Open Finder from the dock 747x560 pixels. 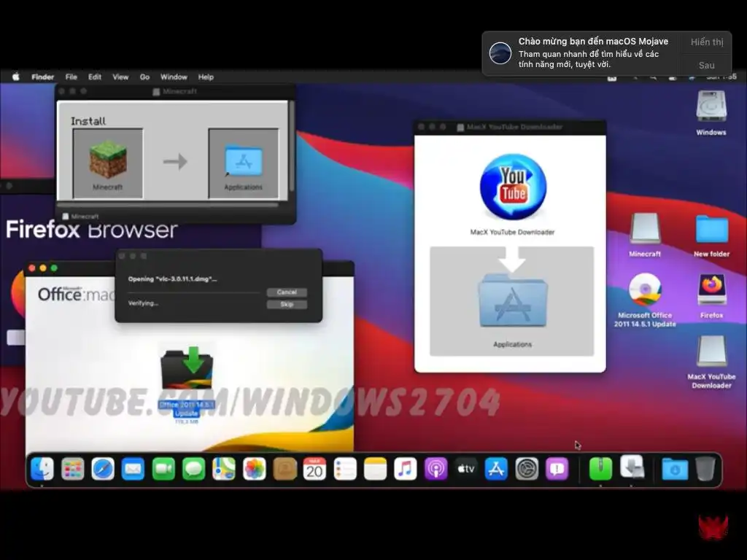pos(42,469)
